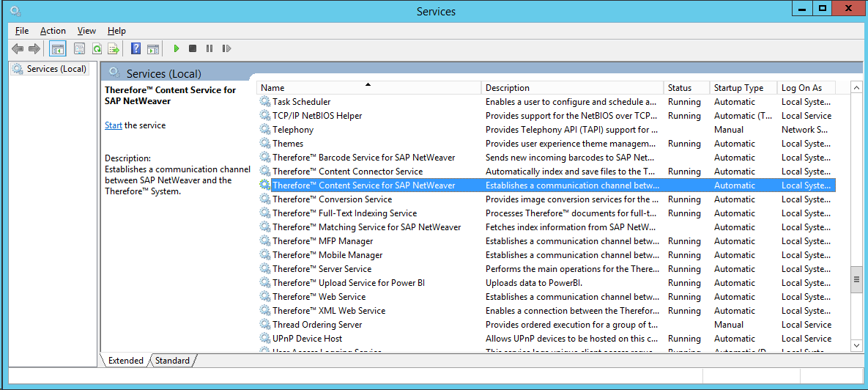Screen dimensions: 868x390
Task: Click the Export List toolbar icon
Action: point(114,49)
